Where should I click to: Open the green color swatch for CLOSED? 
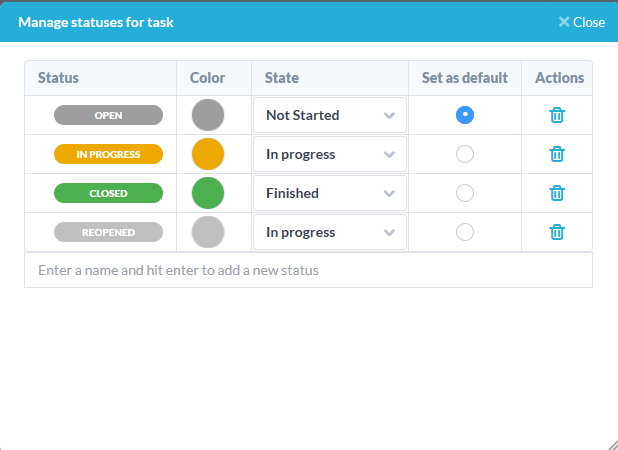click(x=208, y=193)
